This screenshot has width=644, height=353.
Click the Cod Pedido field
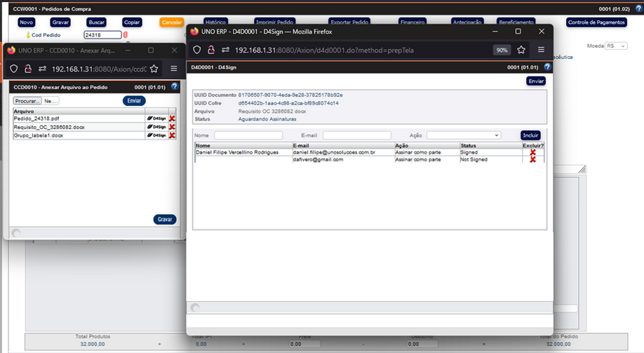point(102,34)
